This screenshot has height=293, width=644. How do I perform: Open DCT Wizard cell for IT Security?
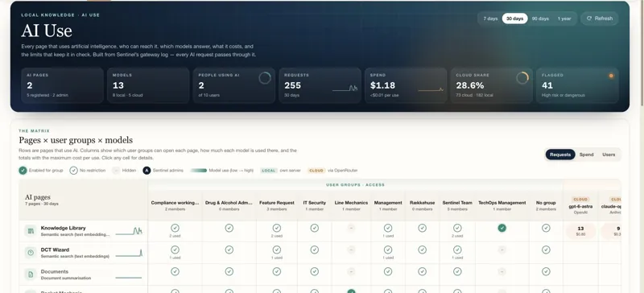315,253
